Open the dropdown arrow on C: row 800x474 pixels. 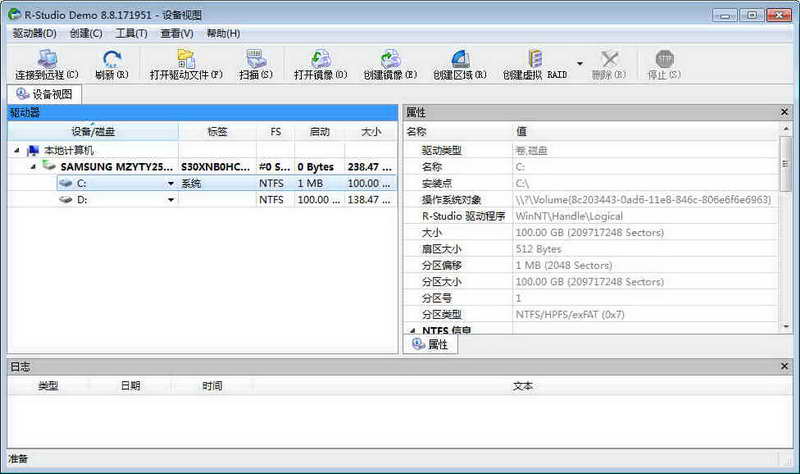[170, 183]
